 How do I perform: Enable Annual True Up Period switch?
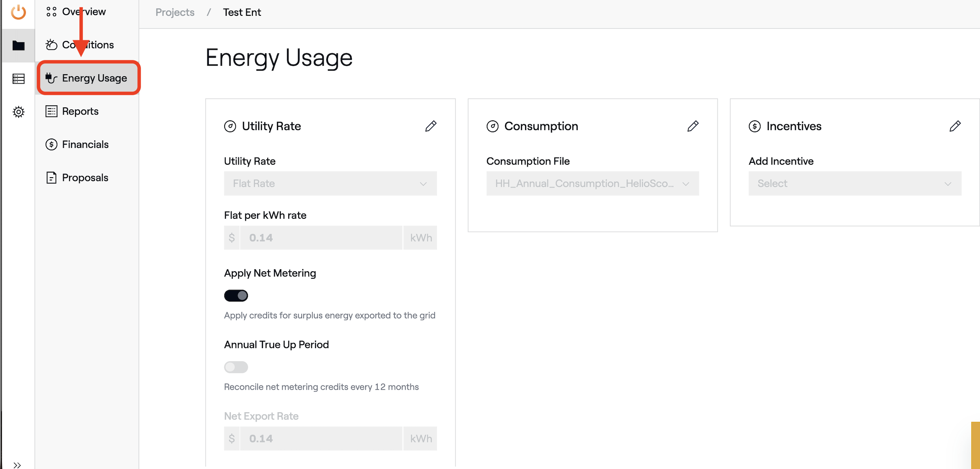(236, 367)
